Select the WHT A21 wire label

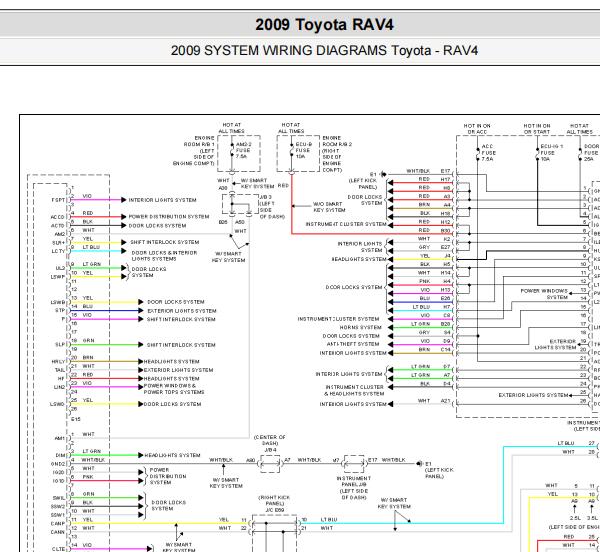(434, 401)
